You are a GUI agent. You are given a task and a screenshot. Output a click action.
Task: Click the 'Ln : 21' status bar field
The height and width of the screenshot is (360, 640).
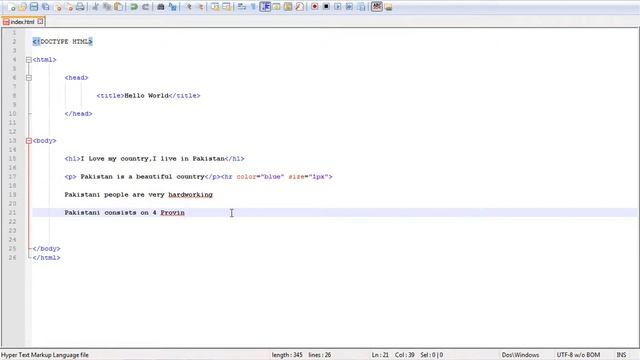[x=380, y=355]
